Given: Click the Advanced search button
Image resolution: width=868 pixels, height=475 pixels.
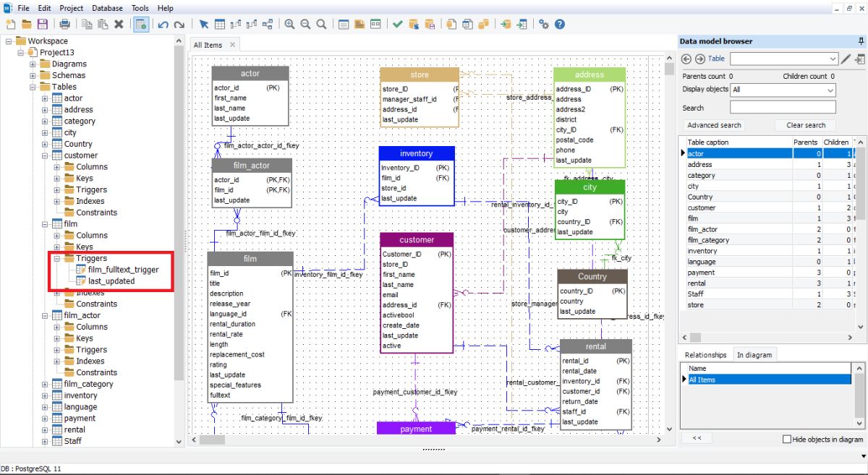Looking at the screenshot, I should tap(713, 125).
